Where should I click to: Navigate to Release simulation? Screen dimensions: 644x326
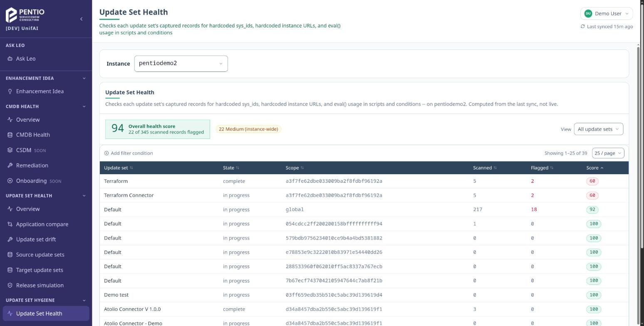tap(46, 286)
